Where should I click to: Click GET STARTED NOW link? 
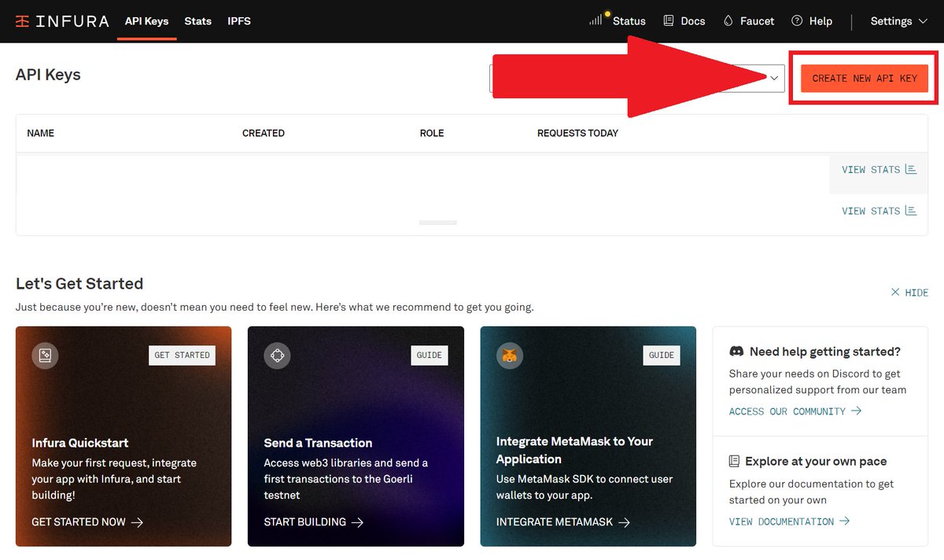coord(79,521)
